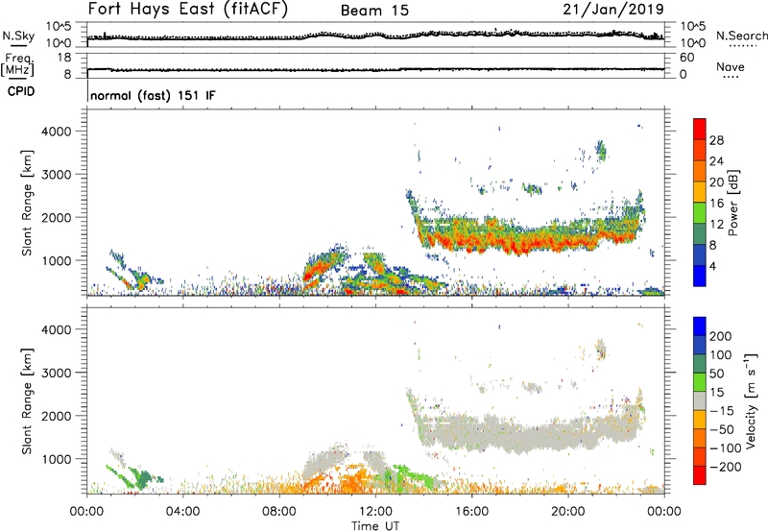Click the '04:00' time tick label

[182, 512]
